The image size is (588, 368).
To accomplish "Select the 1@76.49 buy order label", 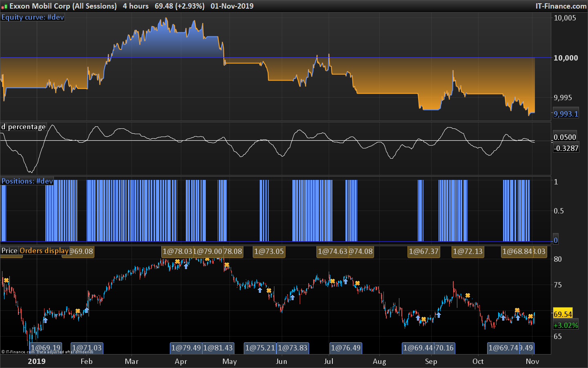I will pyautogui.click(x=346, y=348).
